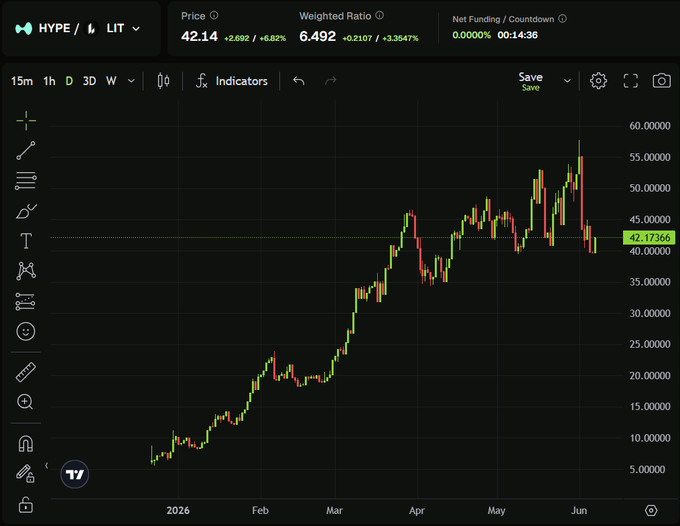This screenshot has width=680, height=526.
Task: Open time axis settings icon
Action: 651,510
